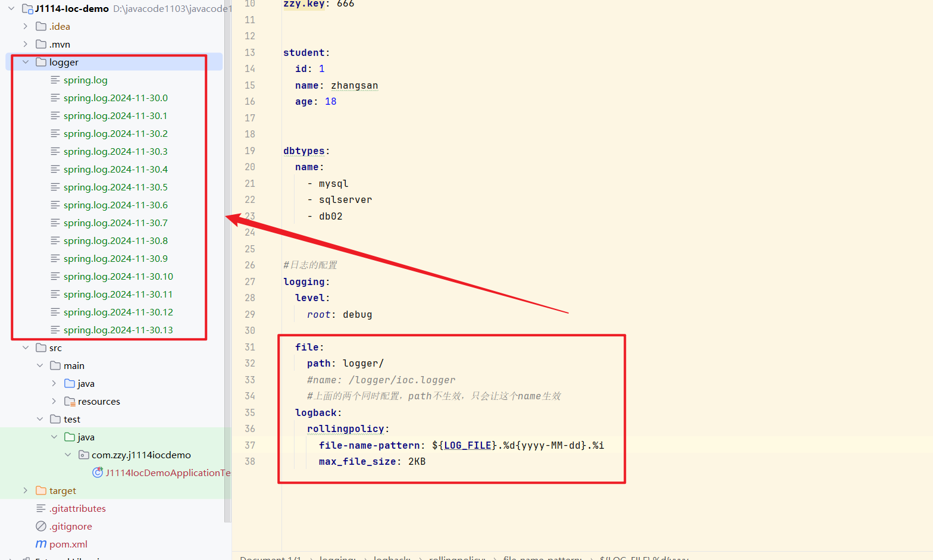Select spring.log.2024-11-30.2 file
The width and height of the screenshot is (933, 560).
click(x=115, y=133)
